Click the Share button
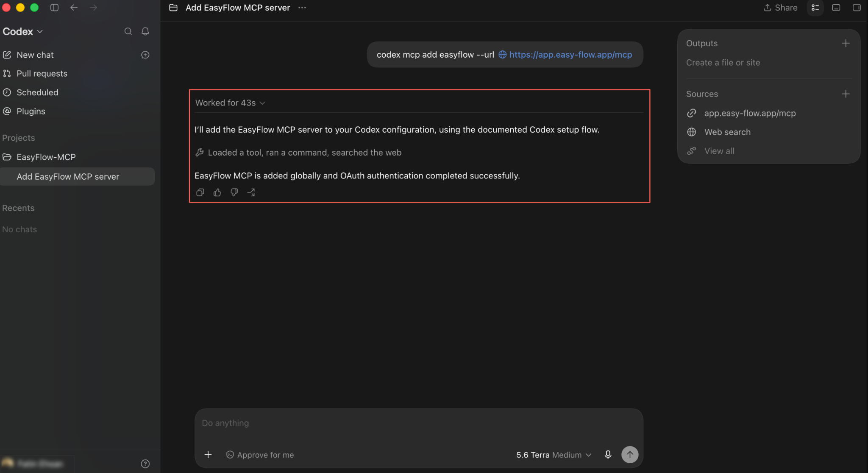The width and height of the screenshot is (868, 473). tap(780, 8)
